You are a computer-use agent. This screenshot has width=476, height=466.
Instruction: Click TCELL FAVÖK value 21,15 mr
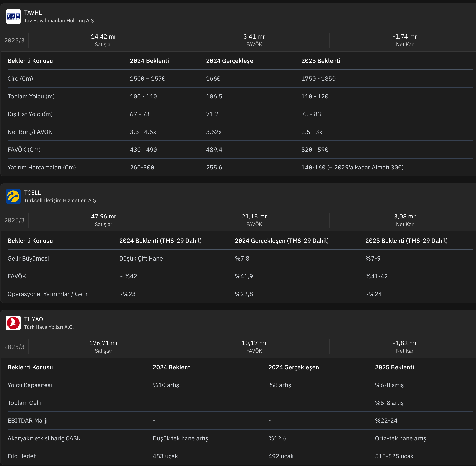(254, 216)
